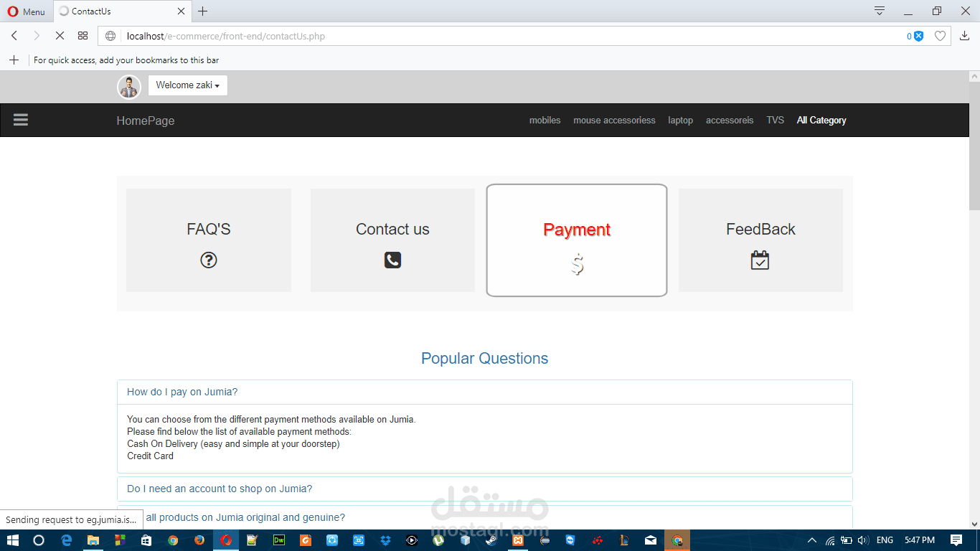Click the phone icon under Contact us
The height and width of the screenshot is (551, 980).
pos(392,260)
